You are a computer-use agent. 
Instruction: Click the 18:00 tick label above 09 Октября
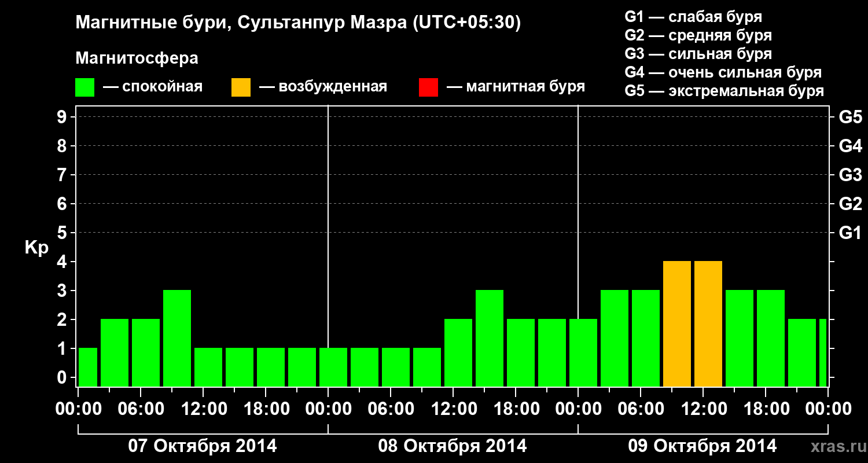pyautogui.click(x=766, y=409)
